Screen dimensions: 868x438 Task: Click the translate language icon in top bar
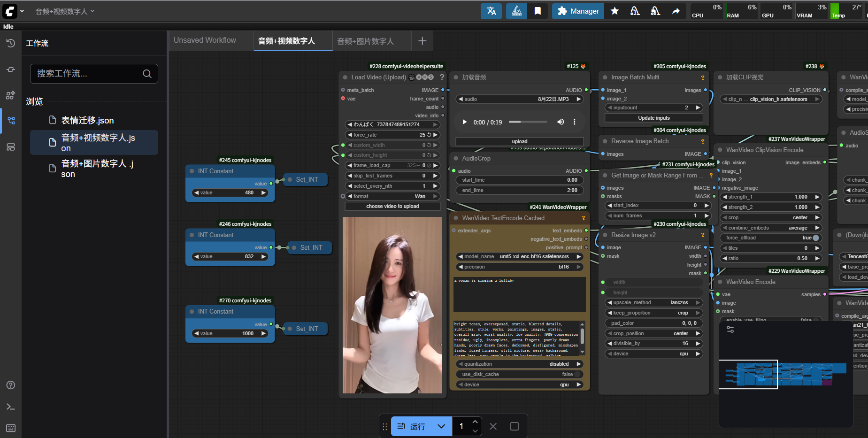pos(491,11)
